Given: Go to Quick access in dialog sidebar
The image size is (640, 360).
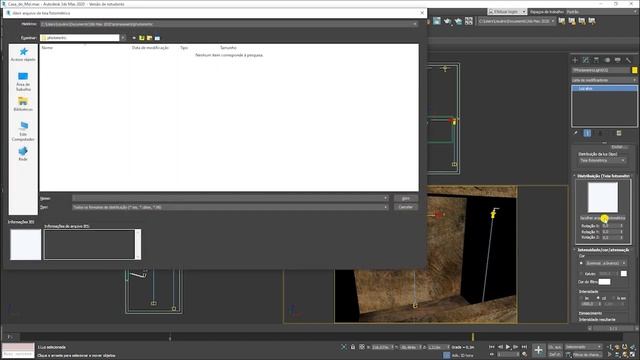Looking at the screenshot, I should coord(23,54).
